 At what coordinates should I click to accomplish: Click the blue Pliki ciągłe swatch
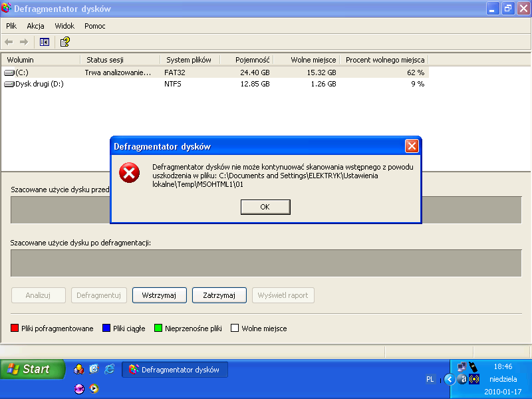coord(106,328)
